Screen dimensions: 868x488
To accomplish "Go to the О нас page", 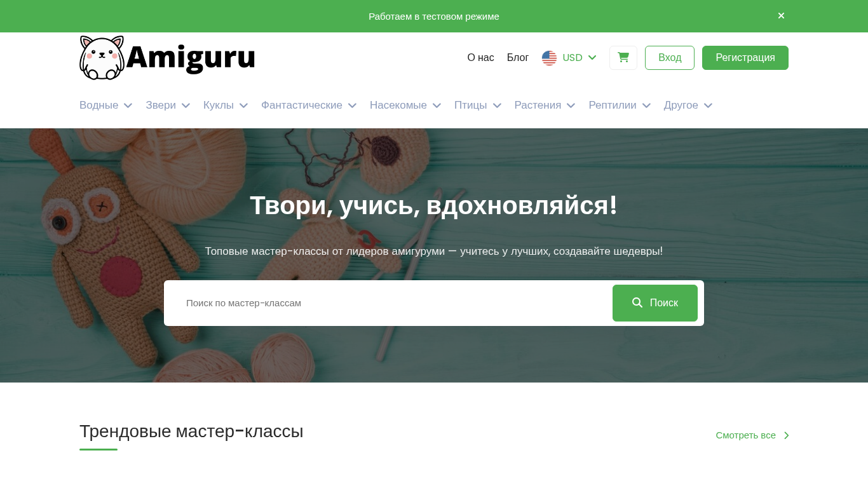I will [480, 58].
